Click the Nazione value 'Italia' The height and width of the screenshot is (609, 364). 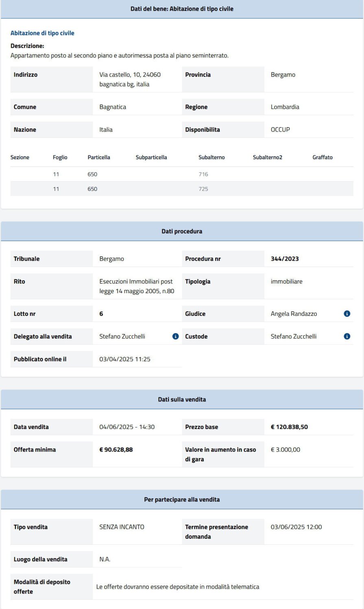pos(106,130)
